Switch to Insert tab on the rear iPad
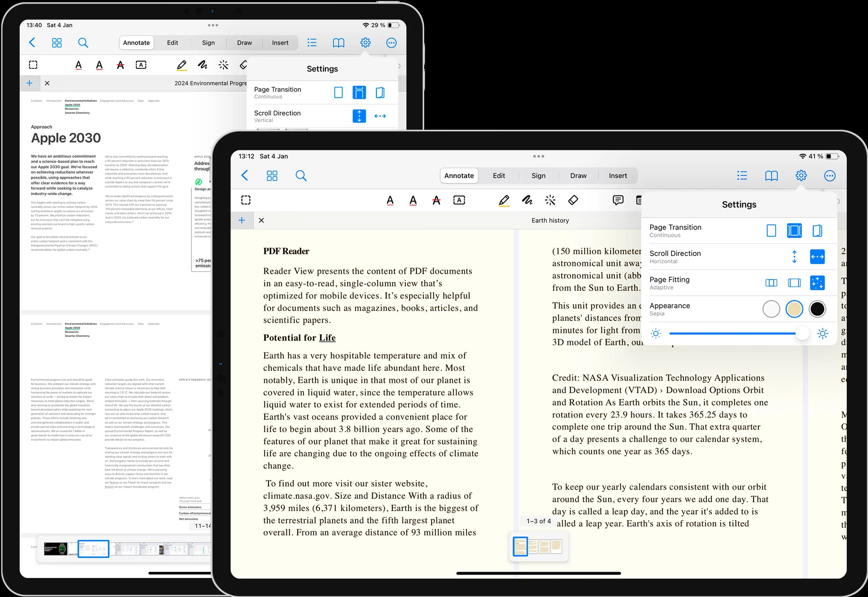Viewport: 868px width, 597px height. coord(280,43)
